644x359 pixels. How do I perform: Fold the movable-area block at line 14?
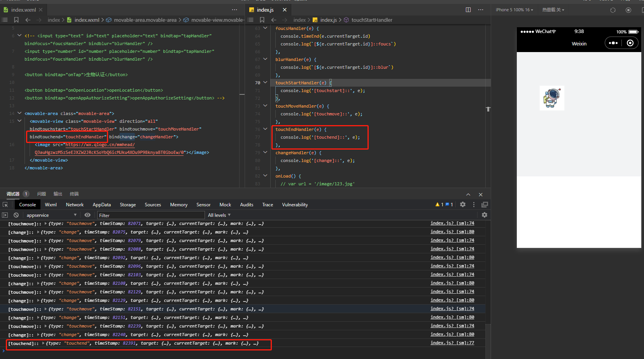[19, 113]
